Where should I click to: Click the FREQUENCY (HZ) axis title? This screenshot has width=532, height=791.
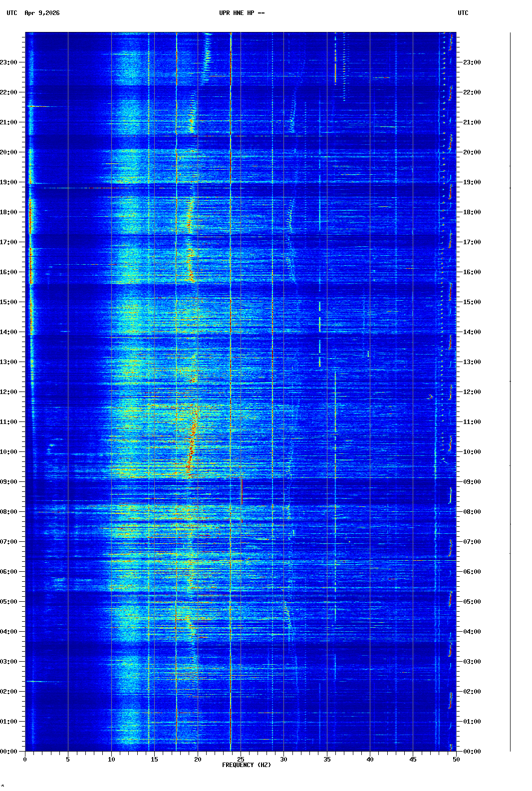(246, 765)
